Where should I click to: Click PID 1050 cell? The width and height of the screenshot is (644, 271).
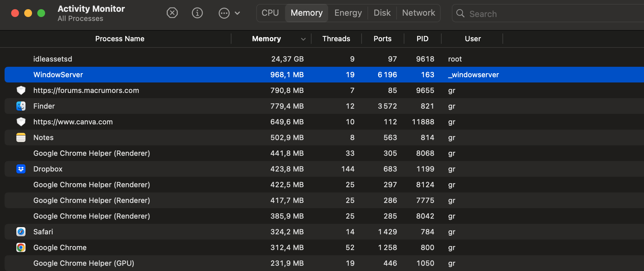click(425, 263)
